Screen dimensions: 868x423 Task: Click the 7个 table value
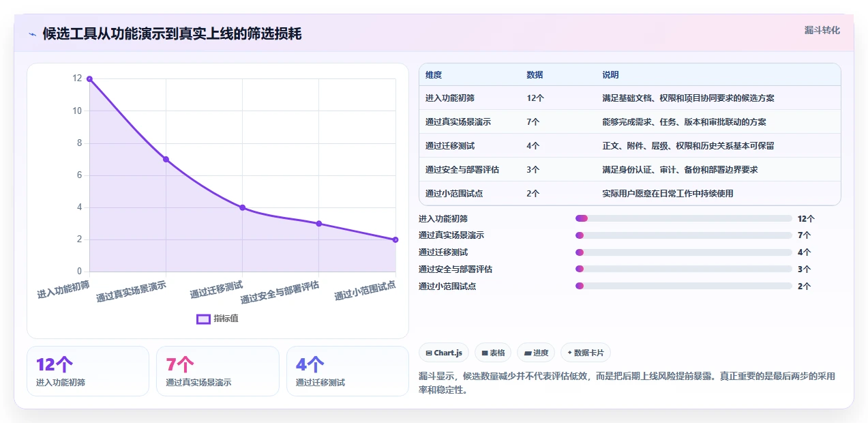[533, 122]
